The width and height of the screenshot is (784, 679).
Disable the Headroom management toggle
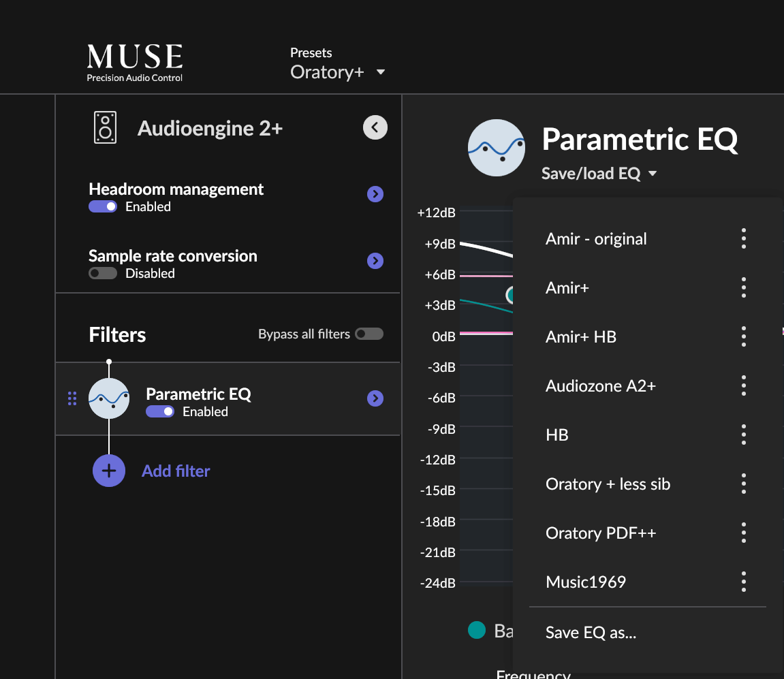tap(103, 206)
